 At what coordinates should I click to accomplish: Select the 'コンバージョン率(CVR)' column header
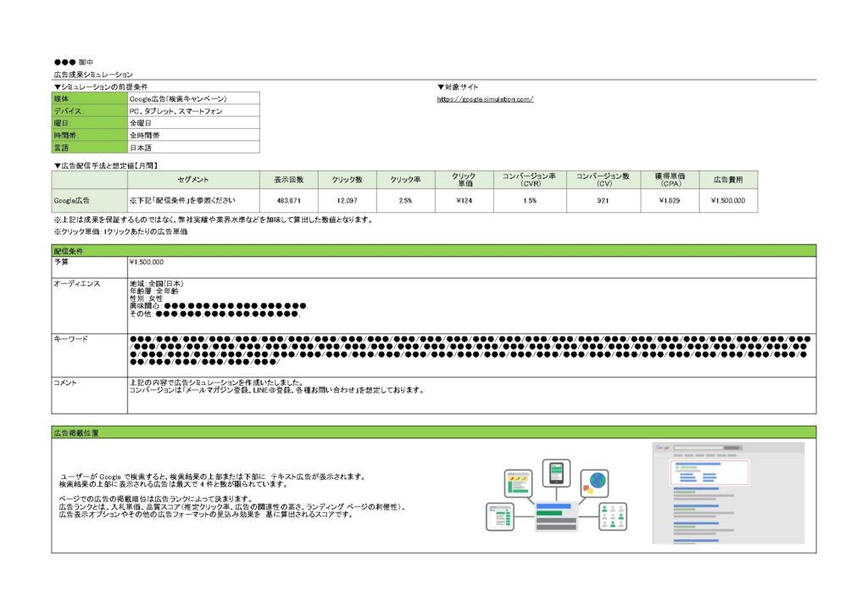[530, 180]
